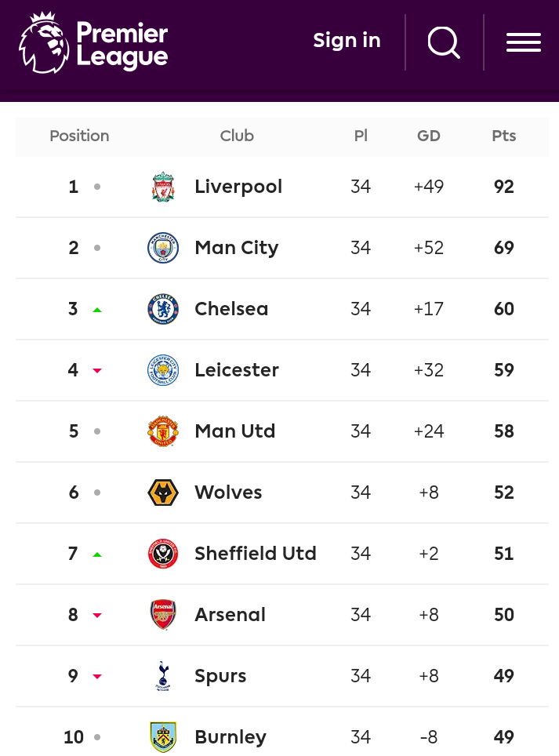Open the search magnifier icon

(x=444, y=42)
